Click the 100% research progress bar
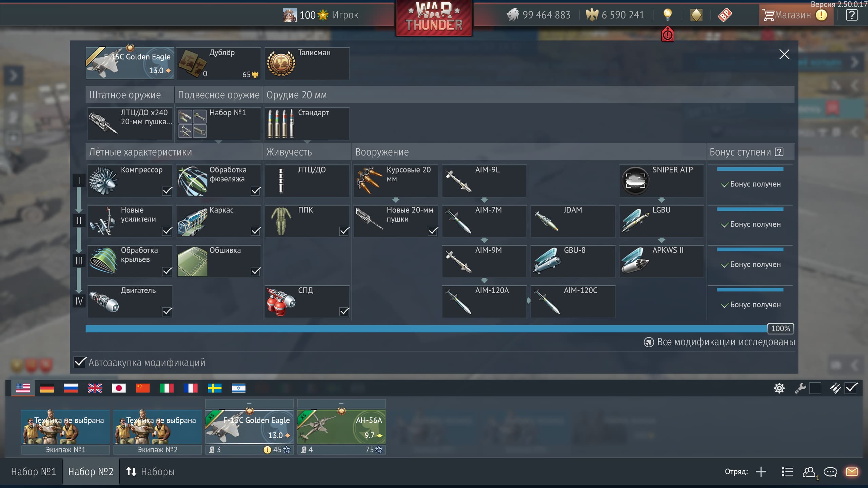 coord(426,328)
